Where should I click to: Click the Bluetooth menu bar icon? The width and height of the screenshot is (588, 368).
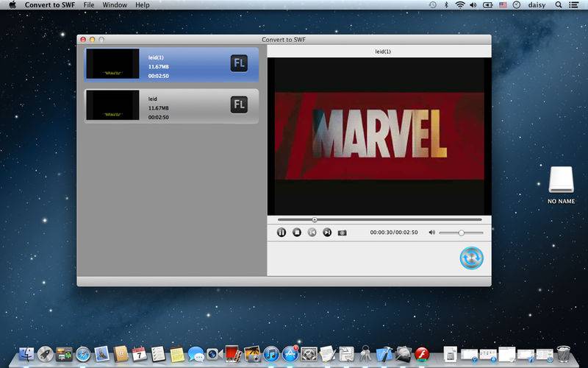click(446, 5)
